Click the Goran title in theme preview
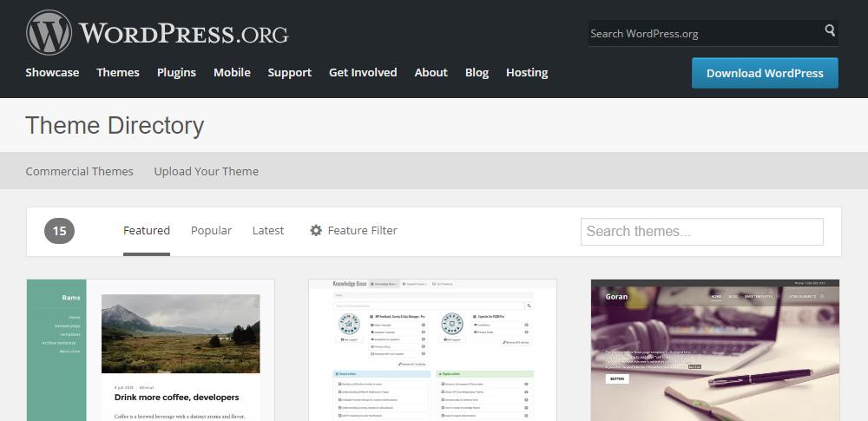 tap(616, 296)
